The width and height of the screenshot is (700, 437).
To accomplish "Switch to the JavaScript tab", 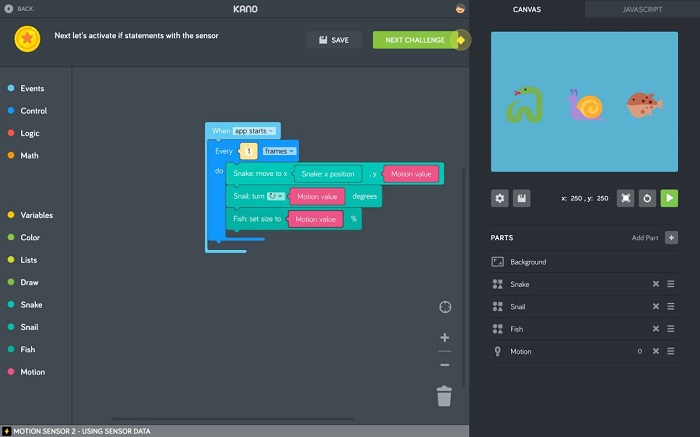I will (642, 9).
